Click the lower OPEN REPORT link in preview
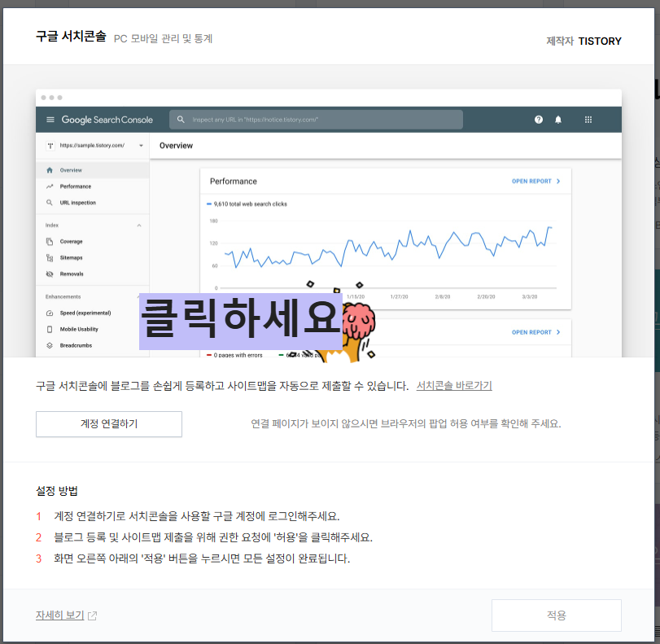Viewport: 660px width, 644px height. pos(535,332)
